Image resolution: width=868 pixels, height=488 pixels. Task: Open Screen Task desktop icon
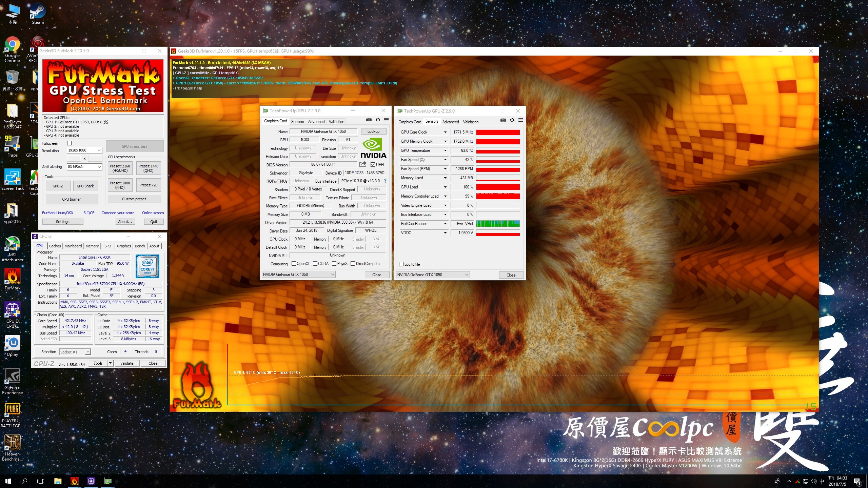point(12,180)
